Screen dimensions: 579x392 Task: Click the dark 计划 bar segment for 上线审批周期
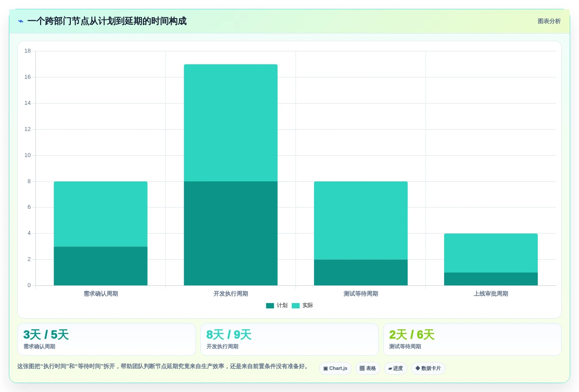(x=491, y=279)
